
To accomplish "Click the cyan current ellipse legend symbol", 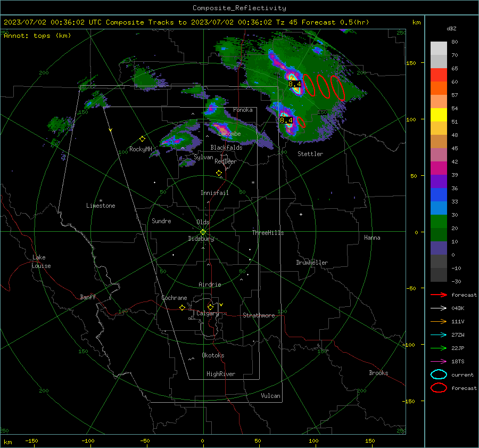I will tap(439, 374).
